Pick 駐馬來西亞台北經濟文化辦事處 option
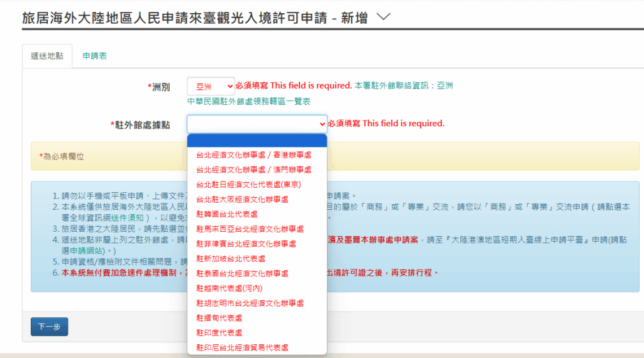 tap(250, 229)
